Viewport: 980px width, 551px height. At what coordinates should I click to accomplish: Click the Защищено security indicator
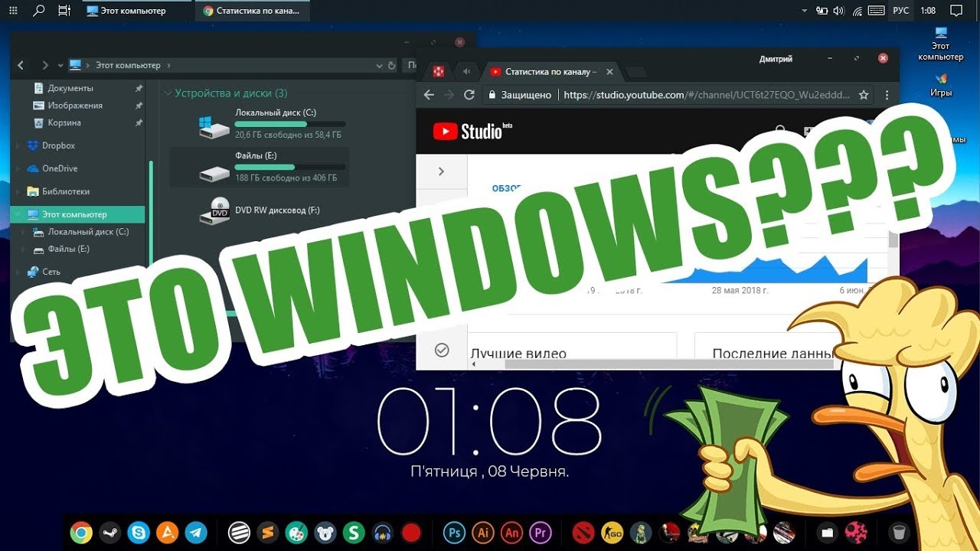pyautogui.click(x=519, y=95)
